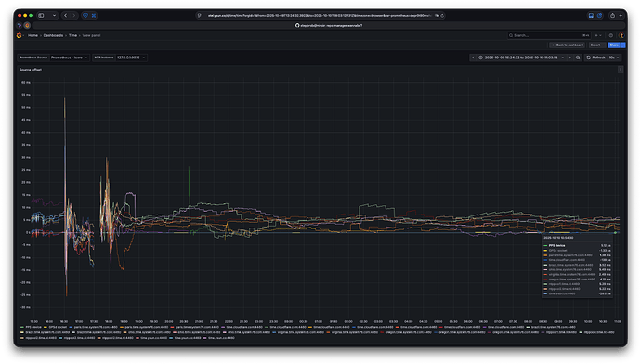The width and height of the screenshot is (641, 364).
Task: Open the blue cross extension icon next to the shield
Action: click(94, 16)
